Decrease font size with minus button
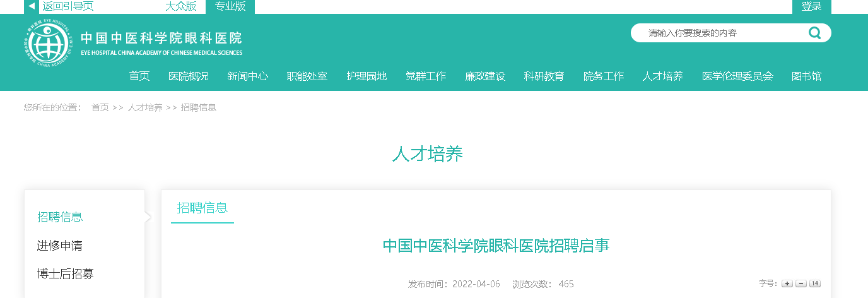 point(801,283)
